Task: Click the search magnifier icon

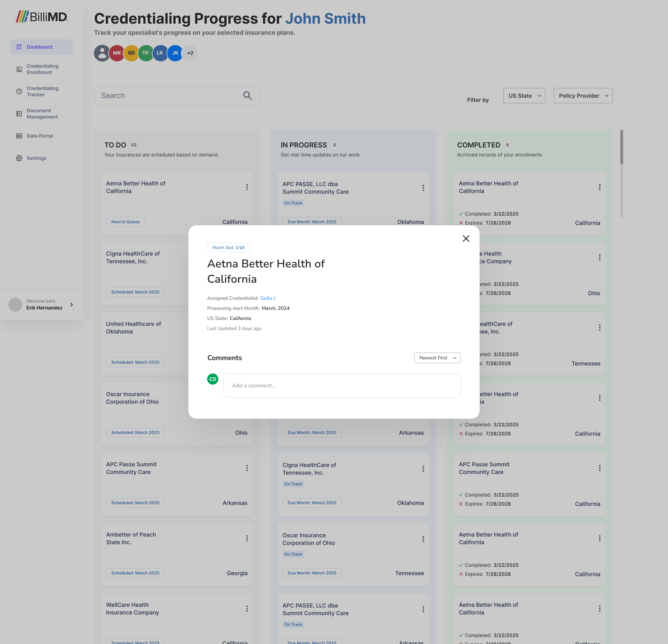Action: [x=247, y=96]
